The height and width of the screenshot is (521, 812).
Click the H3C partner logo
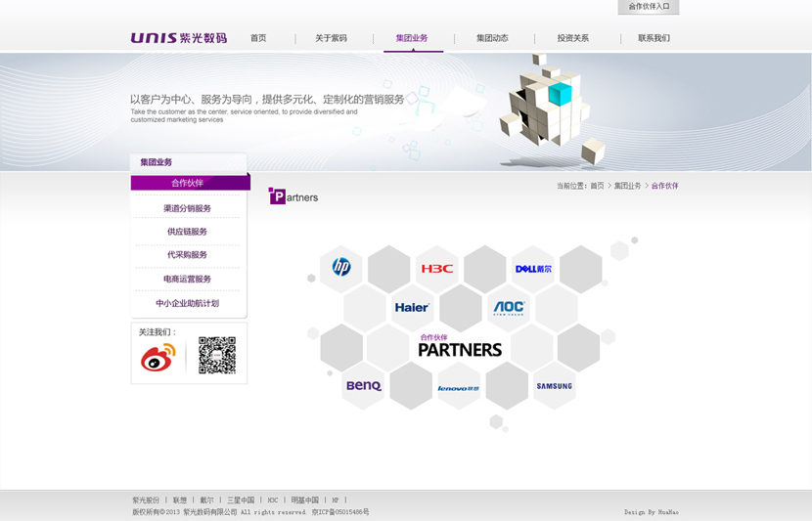coord(437,269)
